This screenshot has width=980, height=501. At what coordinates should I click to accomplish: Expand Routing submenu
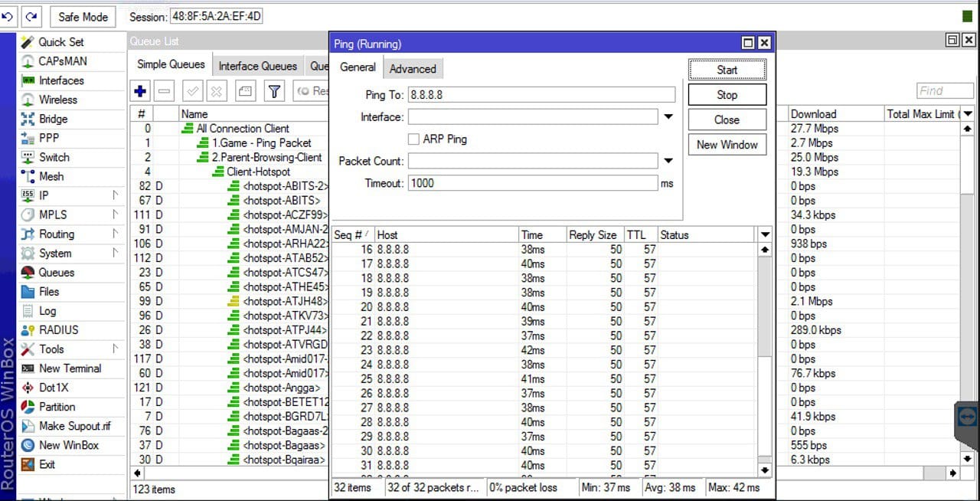(116, 234)
